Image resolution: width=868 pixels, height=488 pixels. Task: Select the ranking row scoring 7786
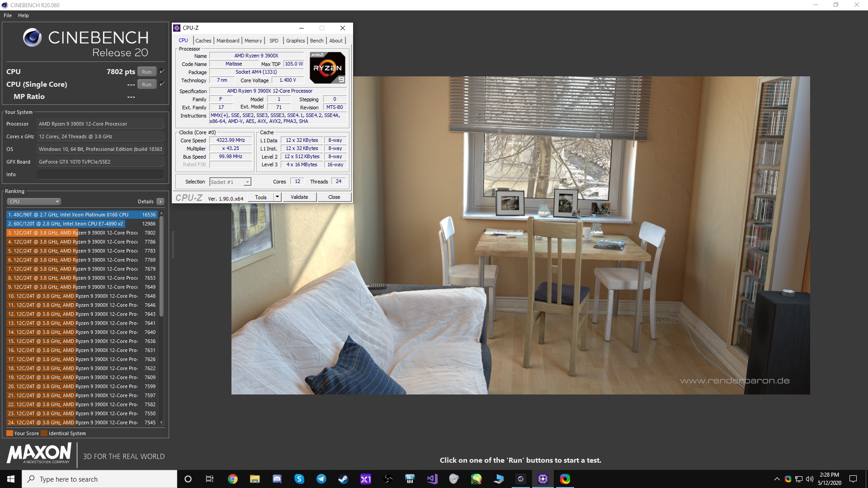[82, 242]
